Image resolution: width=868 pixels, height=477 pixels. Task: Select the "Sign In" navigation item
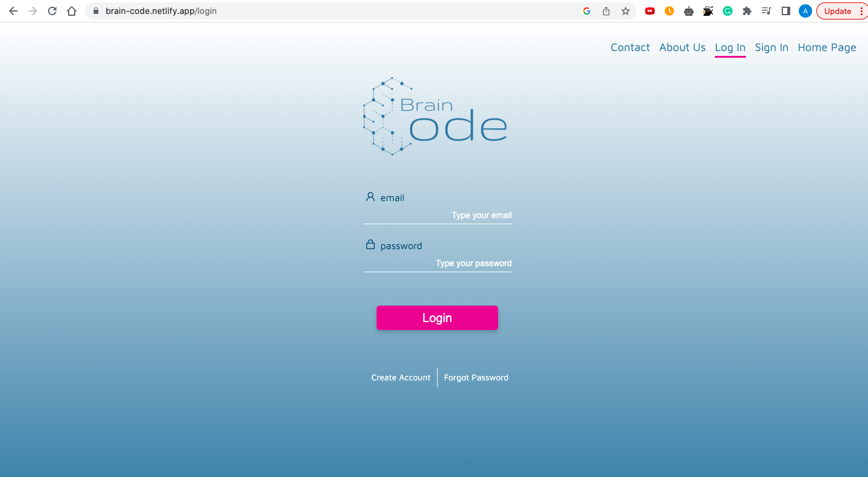point(771,47)
